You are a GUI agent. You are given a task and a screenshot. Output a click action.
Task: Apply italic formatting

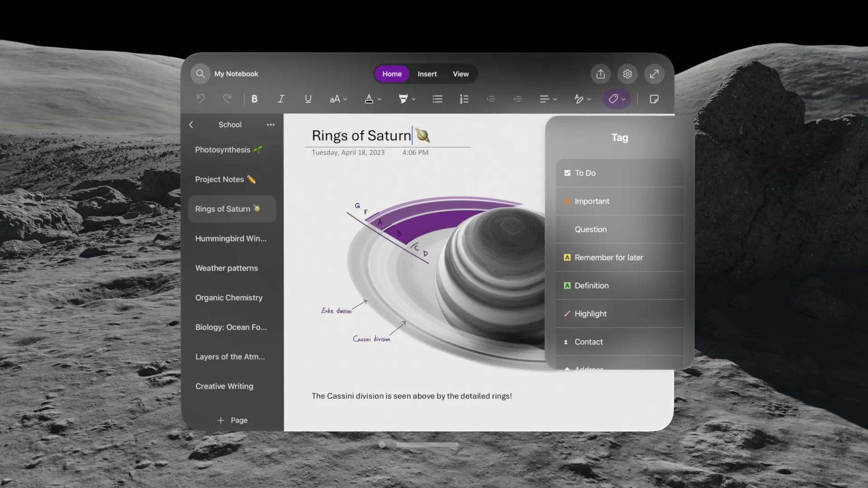click(281, 99)
